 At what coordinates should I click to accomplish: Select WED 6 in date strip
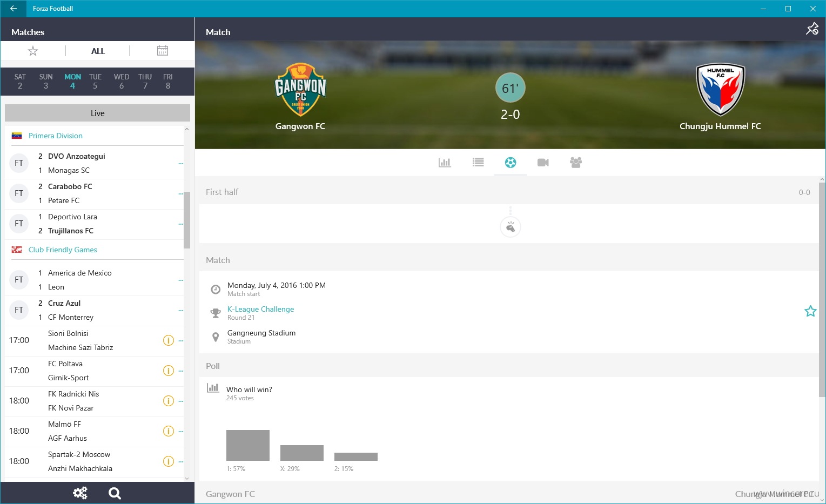pyautogui.click(x=122, y=81)
